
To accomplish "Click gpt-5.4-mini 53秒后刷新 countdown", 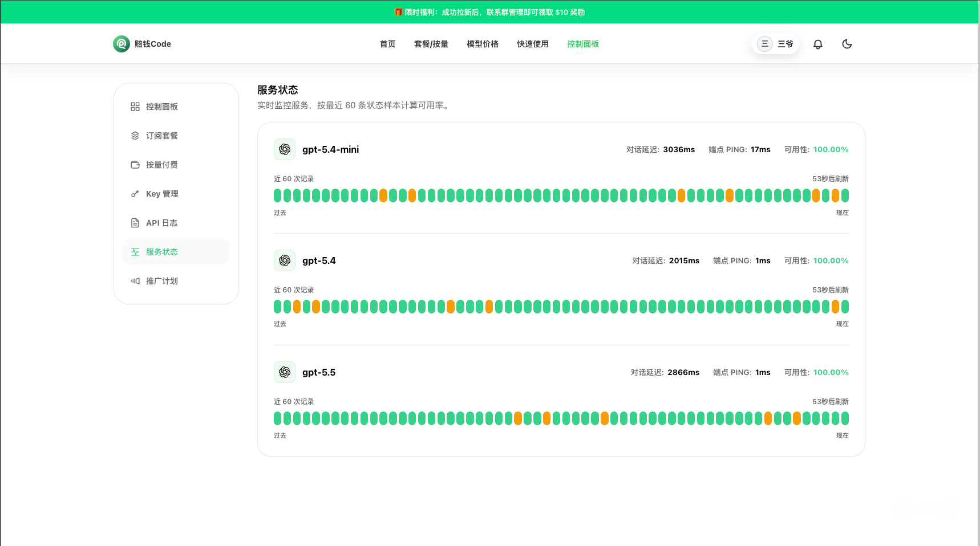I will coord(831,178).
